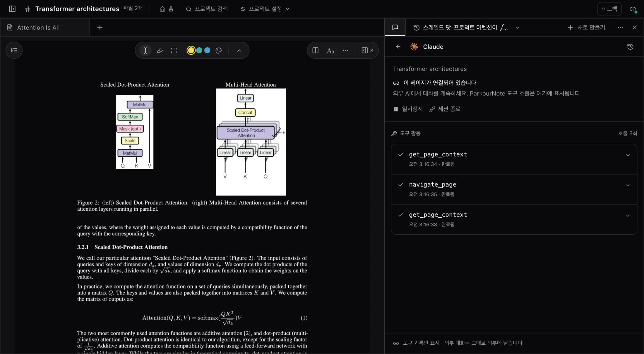The width and height of the screenshot is (644, 354).
Task: Select the text cursor tool
Action: point(145,50)
